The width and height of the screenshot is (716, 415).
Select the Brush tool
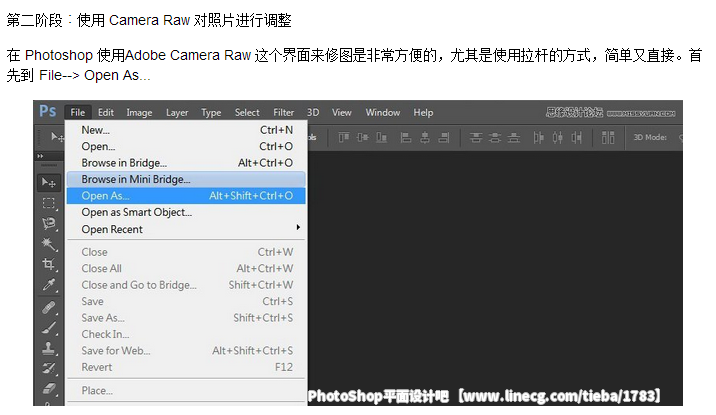[48, 328]
